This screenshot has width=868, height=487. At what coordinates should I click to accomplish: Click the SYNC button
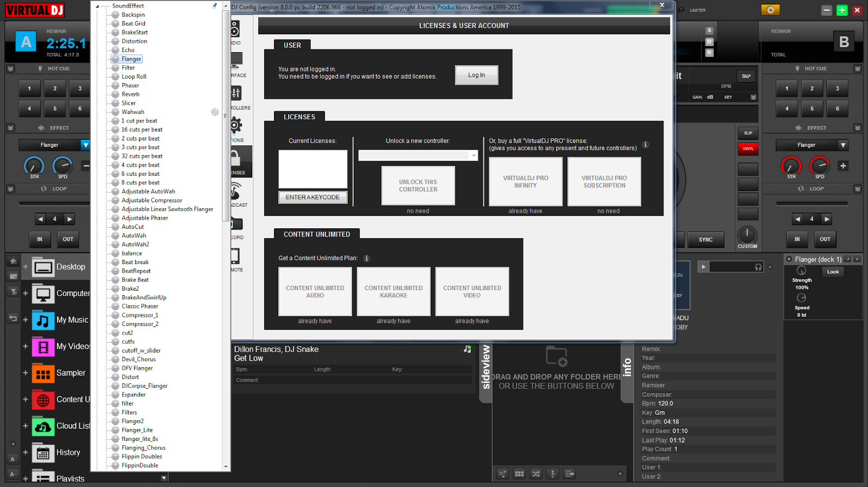706,240
